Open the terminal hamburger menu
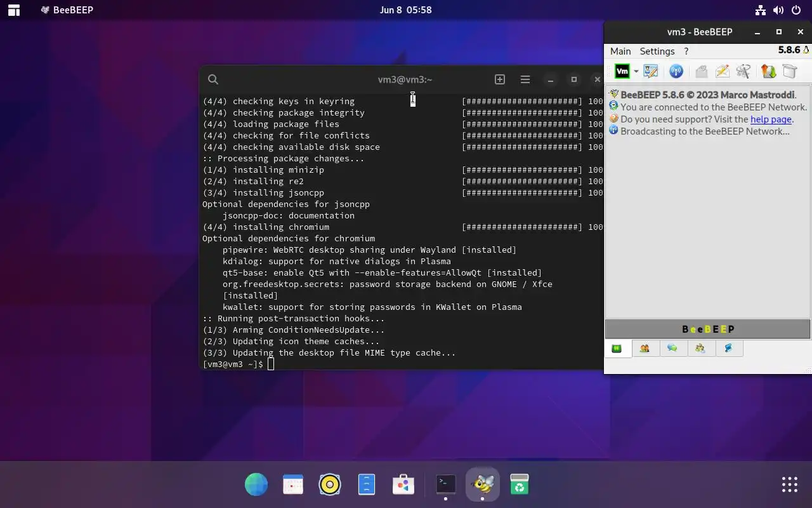This screenshot has height=508, width=812. (x=525, y=79)
